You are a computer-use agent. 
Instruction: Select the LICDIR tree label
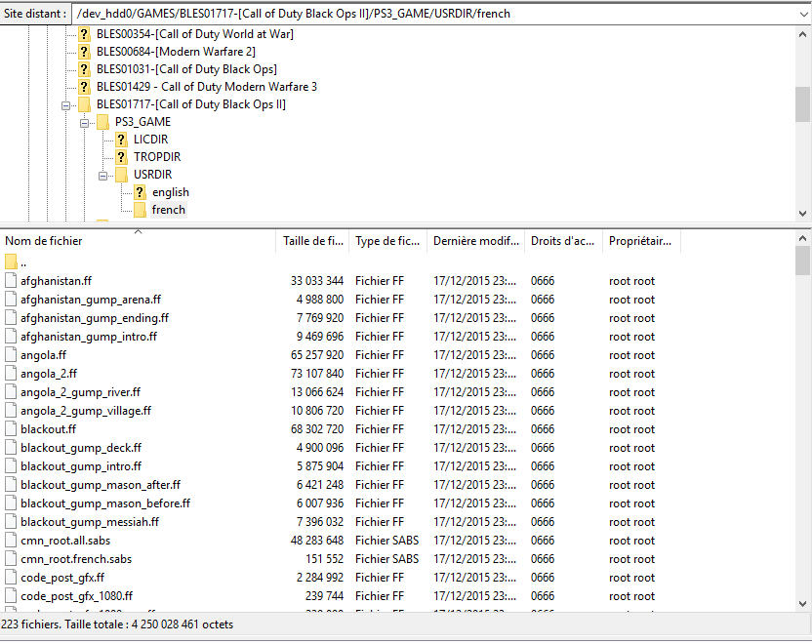150,140
